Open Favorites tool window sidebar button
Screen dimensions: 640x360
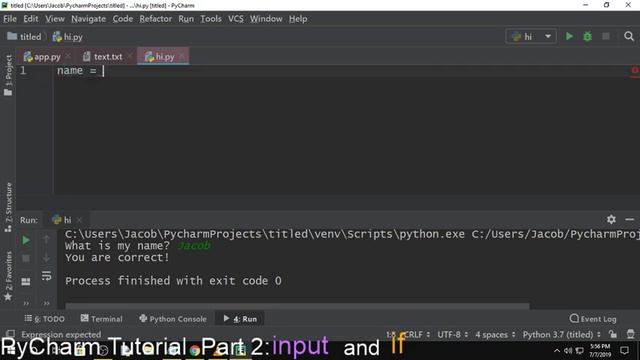(8, 276)
